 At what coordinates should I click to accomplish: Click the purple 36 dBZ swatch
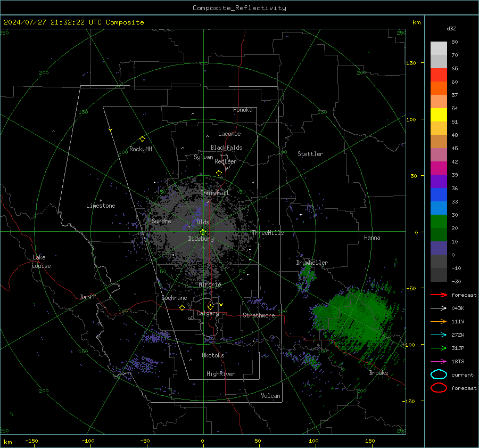click(x=439, y=181)
